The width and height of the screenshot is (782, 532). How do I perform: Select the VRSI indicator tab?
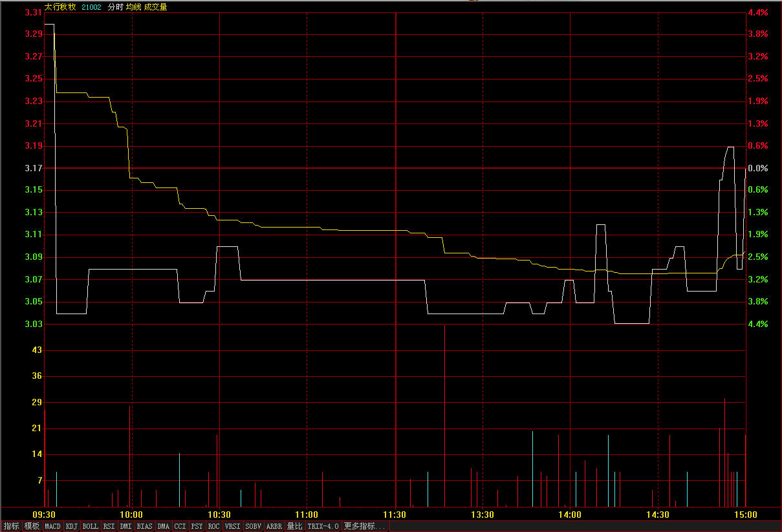click(233, 526)
